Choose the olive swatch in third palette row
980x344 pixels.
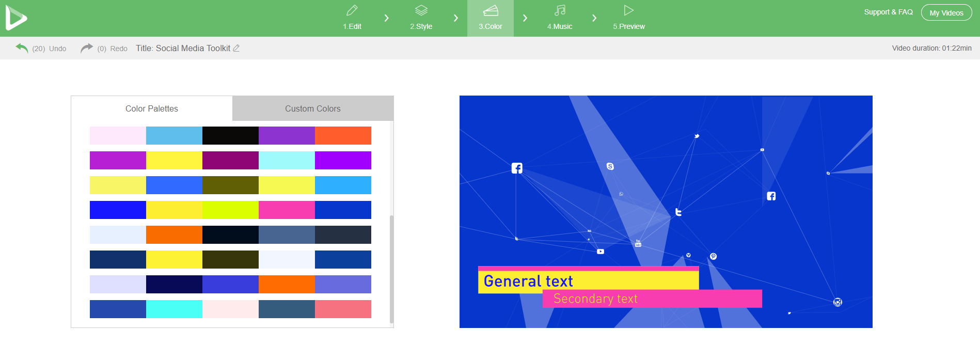coord(230,185)
